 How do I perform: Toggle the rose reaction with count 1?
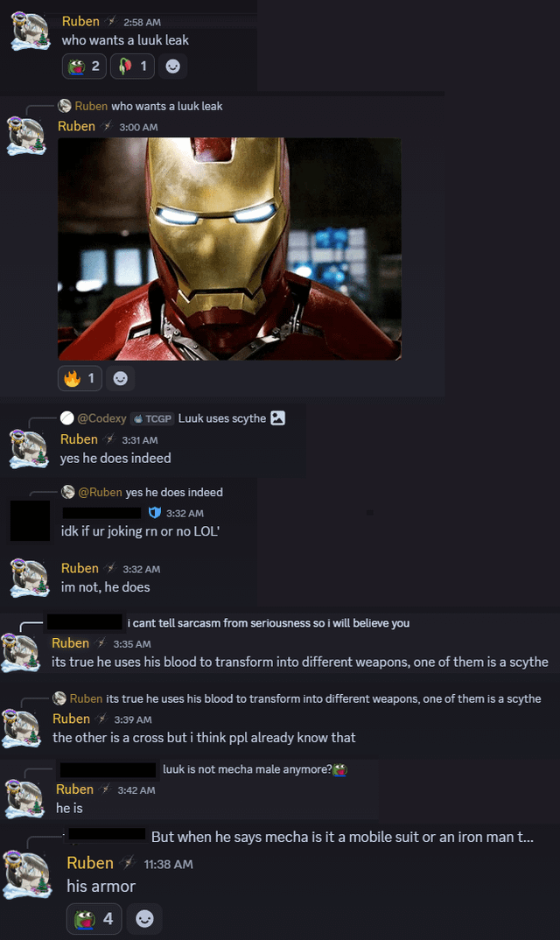click(132, 66)
